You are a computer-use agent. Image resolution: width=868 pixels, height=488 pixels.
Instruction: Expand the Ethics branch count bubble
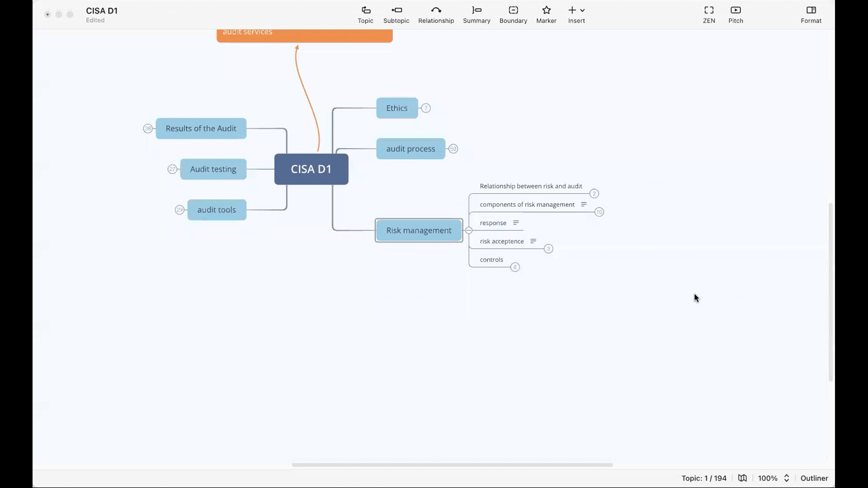(426, 108)
